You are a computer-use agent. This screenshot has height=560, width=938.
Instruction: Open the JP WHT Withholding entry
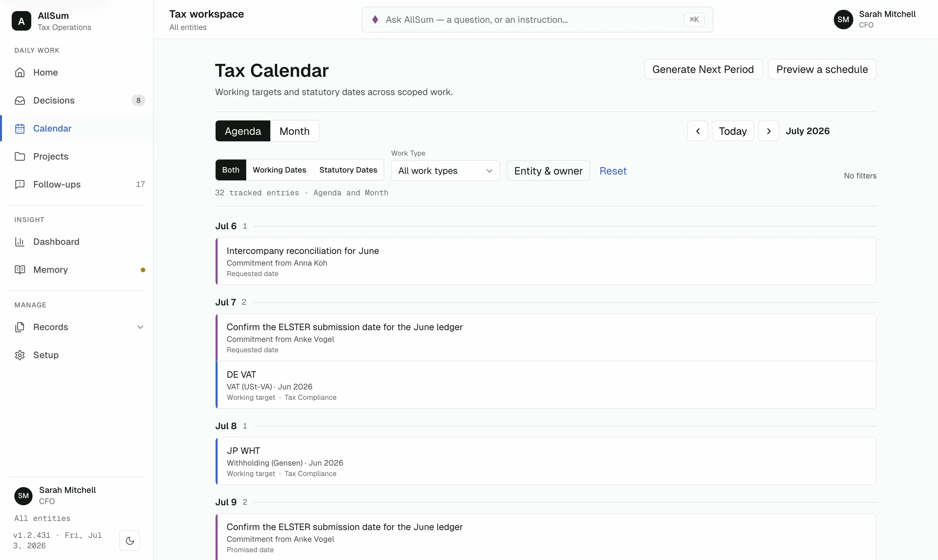click(546, 461)
